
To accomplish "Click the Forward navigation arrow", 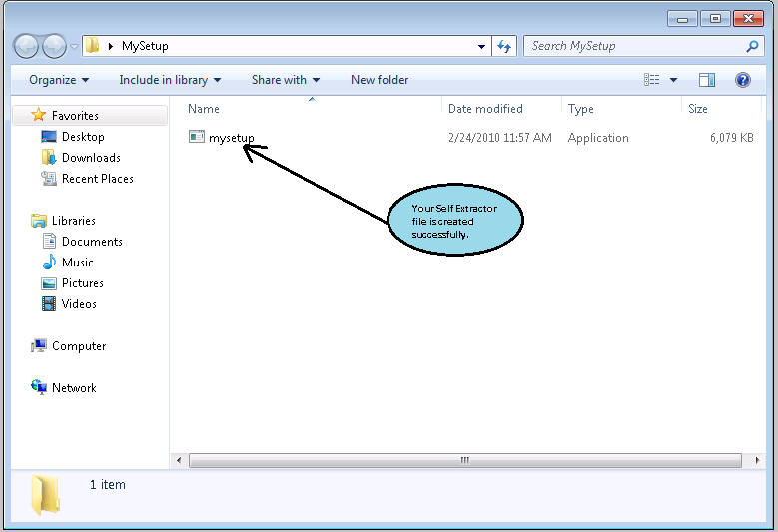I will click(54, 47).
